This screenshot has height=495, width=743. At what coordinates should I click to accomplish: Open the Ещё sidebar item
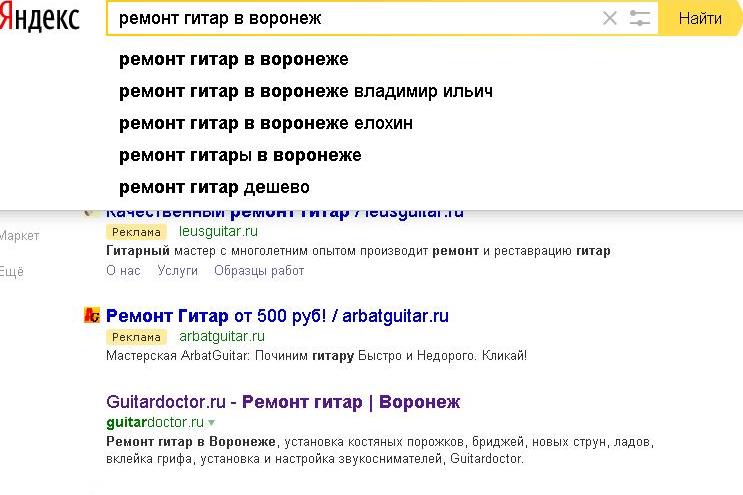pos(12,271)
